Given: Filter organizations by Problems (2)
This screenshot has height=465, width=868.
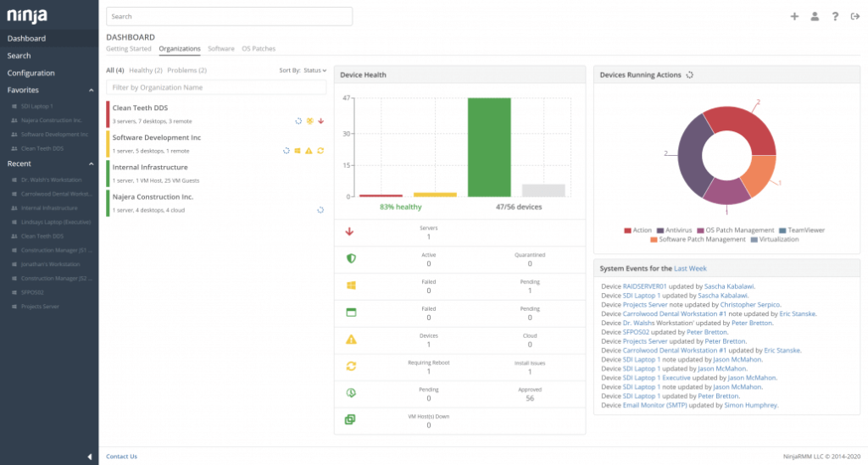Looking at the screenshot, I should pyautogui.click(x=186, y=70).
